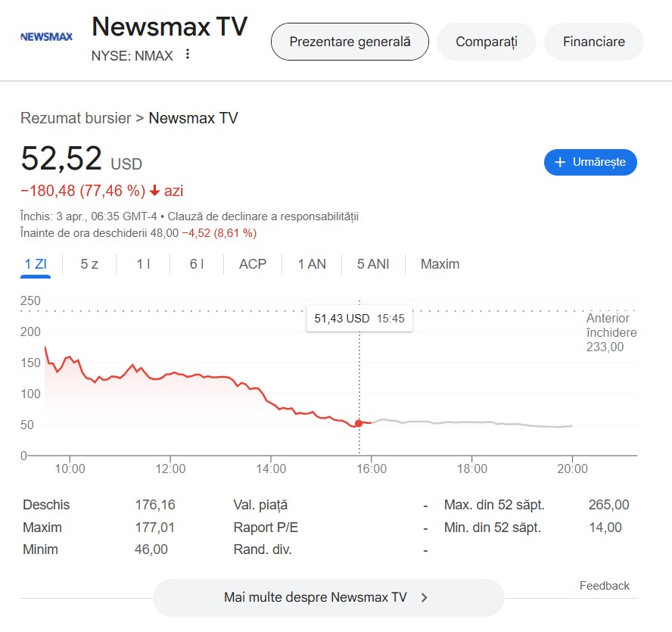Screen dimensions: 672x632
Task: Click the 10:00 time axis label
Action: 70,469
